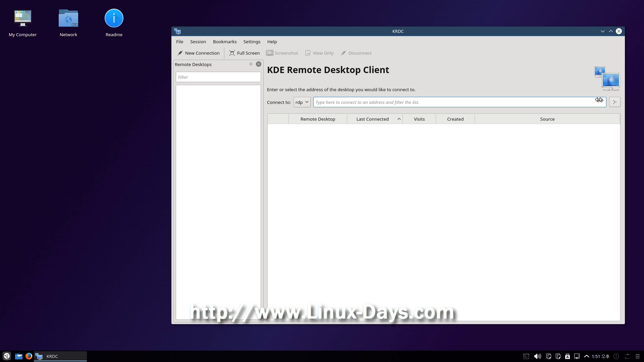Image resolution: width=644 pixels, height=362 pixels.
Task: Toggle View Only mode
Action: pos(319,53)
